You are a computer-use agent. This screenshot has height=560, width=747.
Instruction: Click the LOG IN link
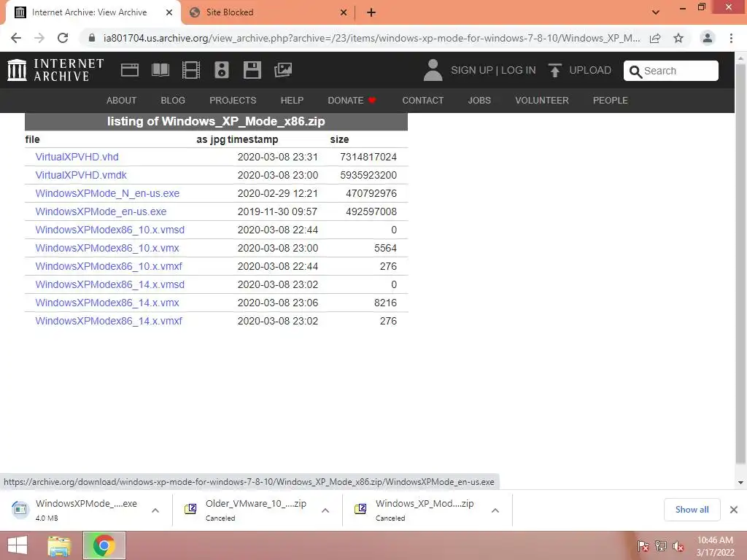coord(519,70)
